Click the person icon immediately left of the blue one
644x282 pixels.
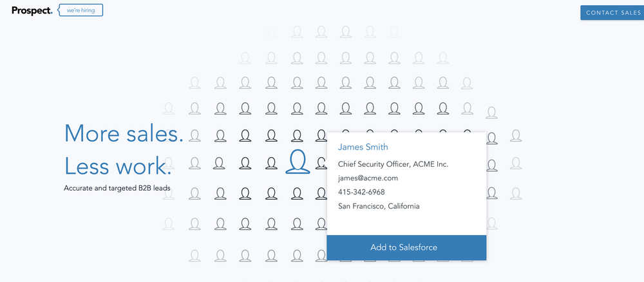point(271,164)
